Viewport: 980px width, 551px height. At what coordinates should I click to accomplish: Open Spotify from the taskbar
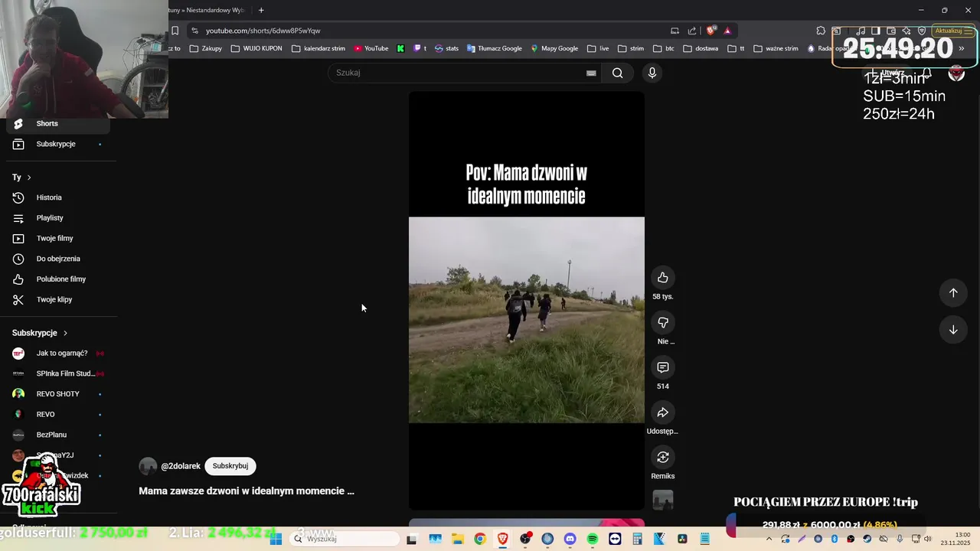pyautogui.click(x=592, y=539)
